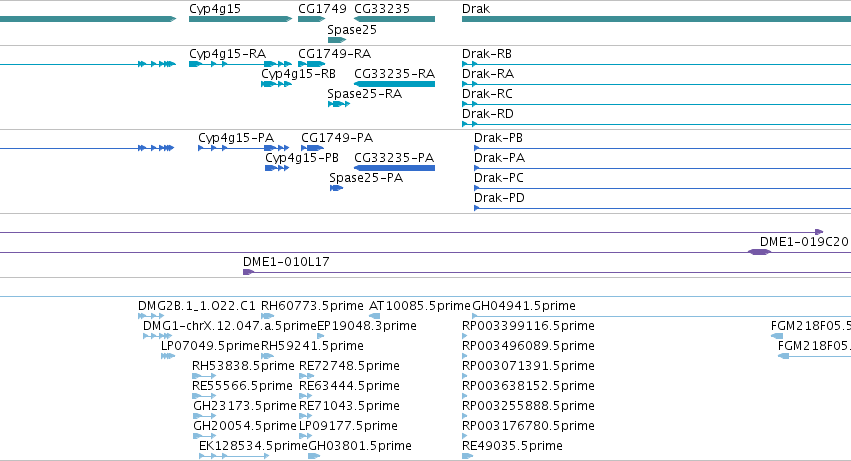Screen dimensions: 851x461
Task: Select the Drak-PD protein label
Action: [499, 198]
